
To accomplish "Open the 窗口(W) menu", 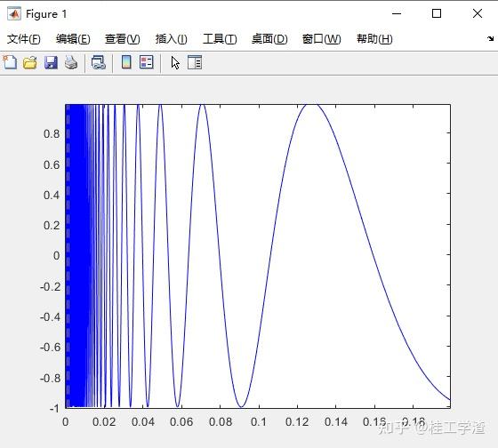I will point(322,39).
